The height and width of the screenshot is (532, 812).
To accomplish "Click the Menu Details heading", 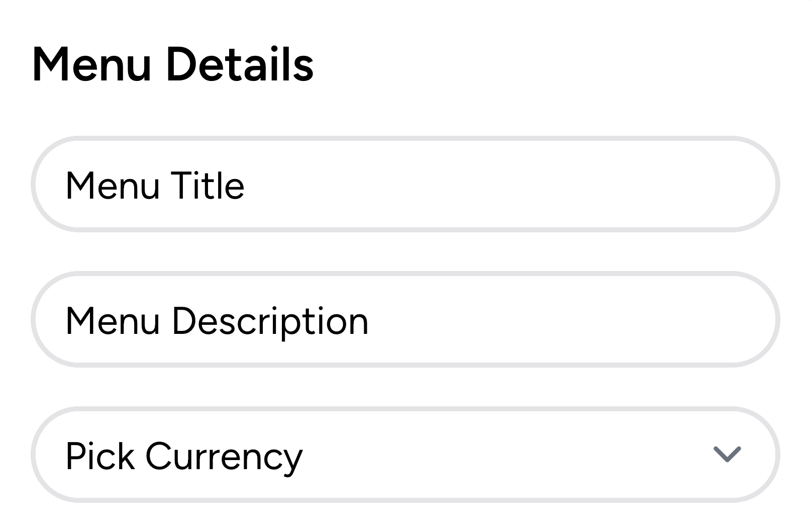I will [x=173, y=64].
